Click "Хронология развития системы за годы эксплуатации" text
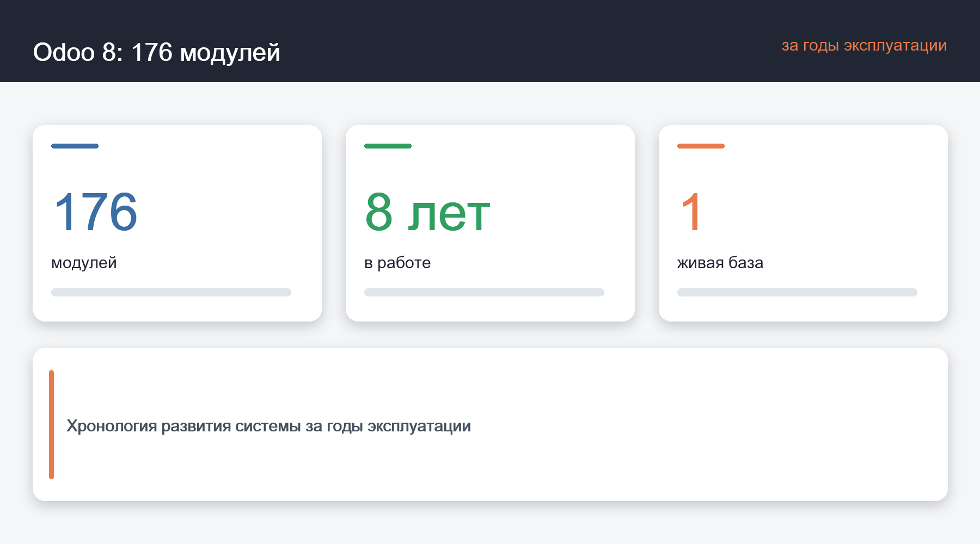The width and height of the screenshot is (980, 544). pos(268,426)
